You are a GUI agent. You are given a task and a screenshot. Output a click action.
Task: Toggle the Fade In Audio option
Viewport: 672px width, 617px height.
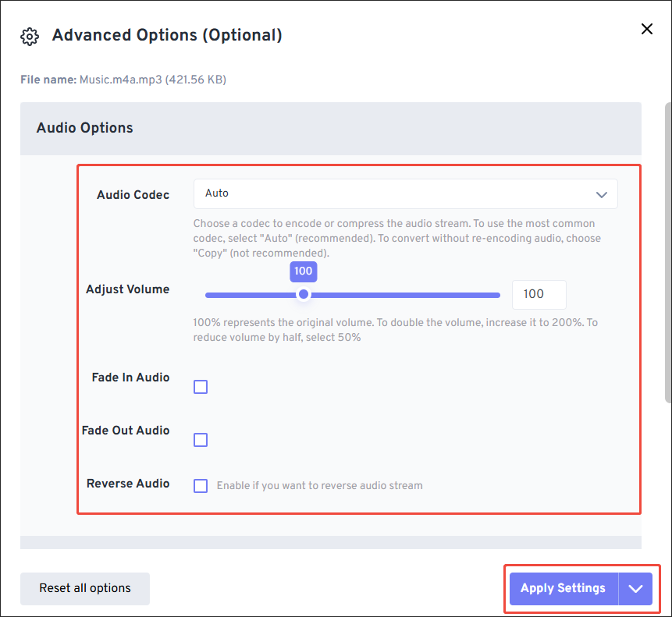[x=201, y=386]
